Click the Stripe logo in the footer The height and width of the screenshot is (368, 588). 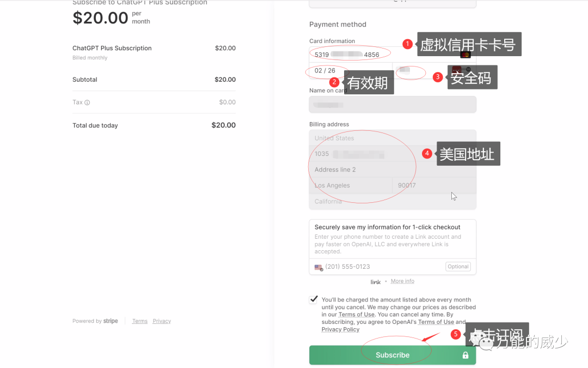click(111, 321)
